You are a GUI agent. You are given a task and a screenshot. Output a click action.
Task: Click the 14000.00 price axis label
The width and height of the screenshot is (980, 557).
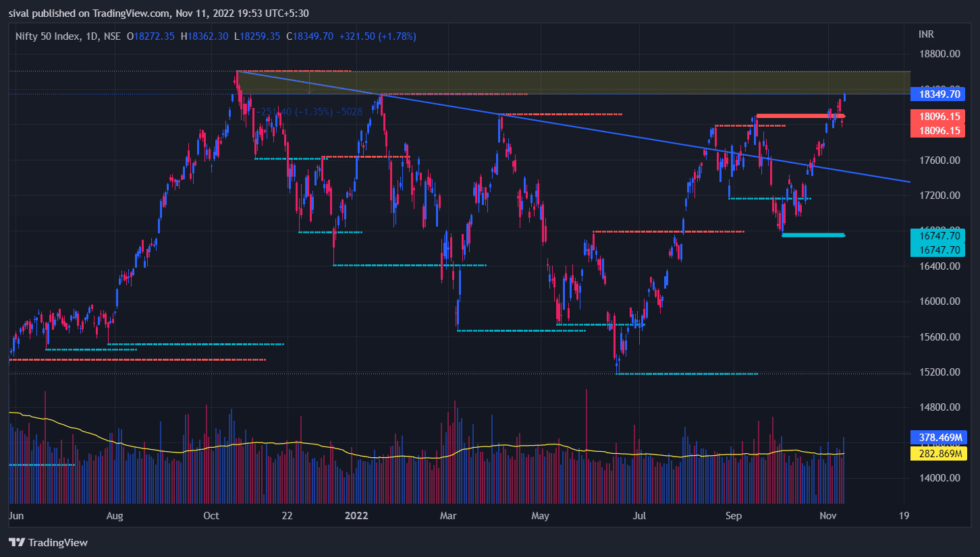pyautogui.click(x=938, y=478)
